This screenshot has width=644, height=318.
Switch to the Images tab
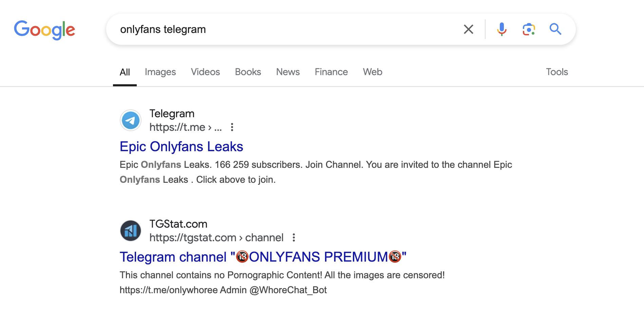click(x=160, y=72)
